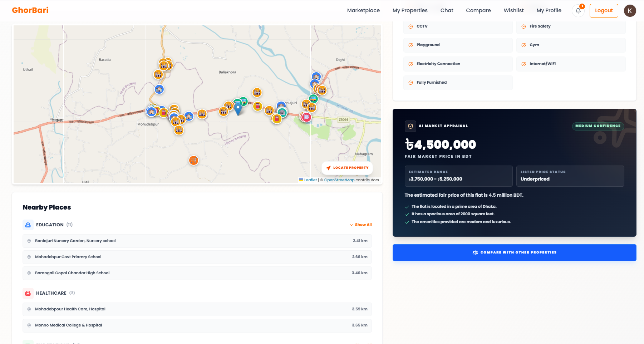Click the blue property location pin on map
The image size is (644, 344).
pyautogui.click(x=238, y=109)
